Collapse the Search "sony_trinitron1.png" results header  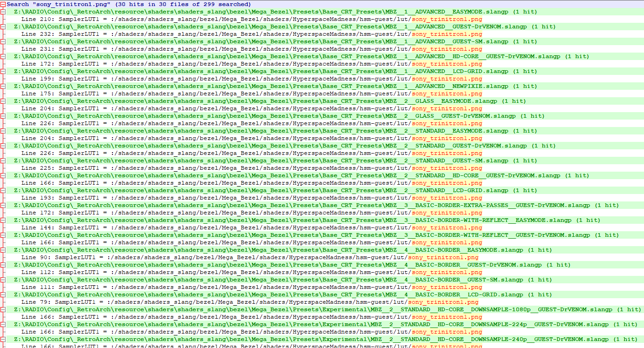click(x=3, y=4)
